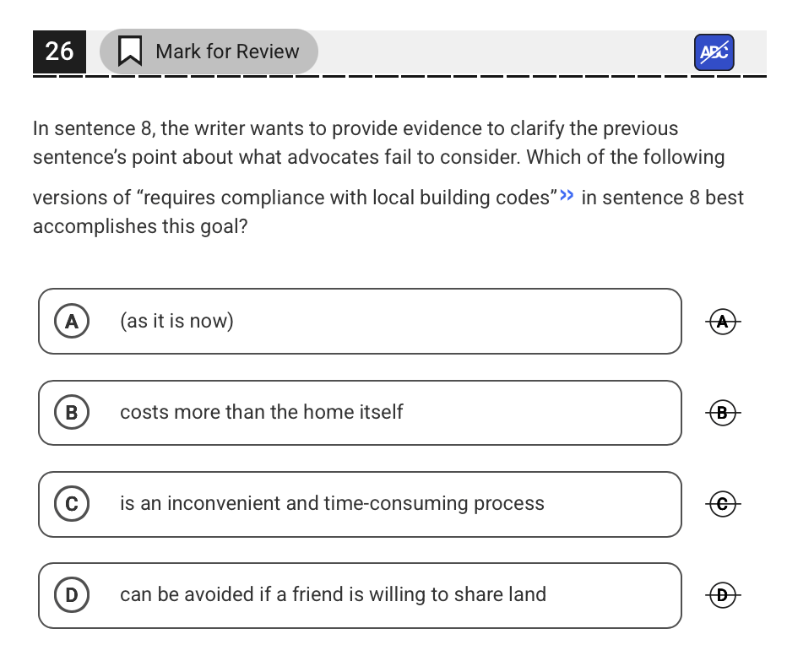The image size is (787, 672).
Task: Select radio circle D
Action: pyautogui.click(x=72, y=595)
